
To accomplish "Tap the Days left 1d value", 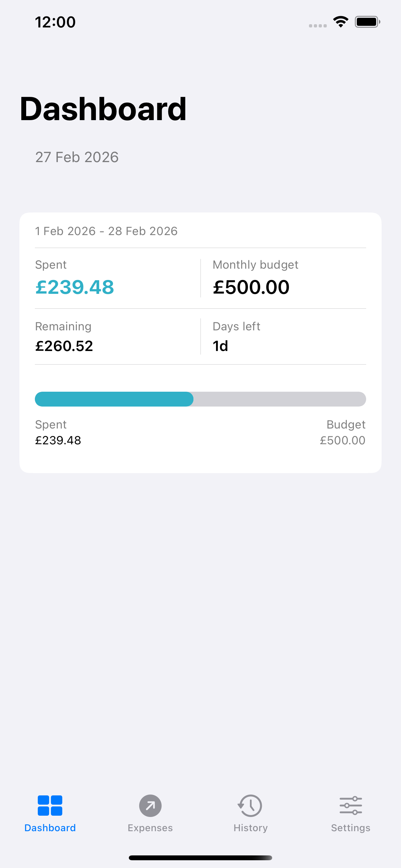I will (x=221, y=346).
